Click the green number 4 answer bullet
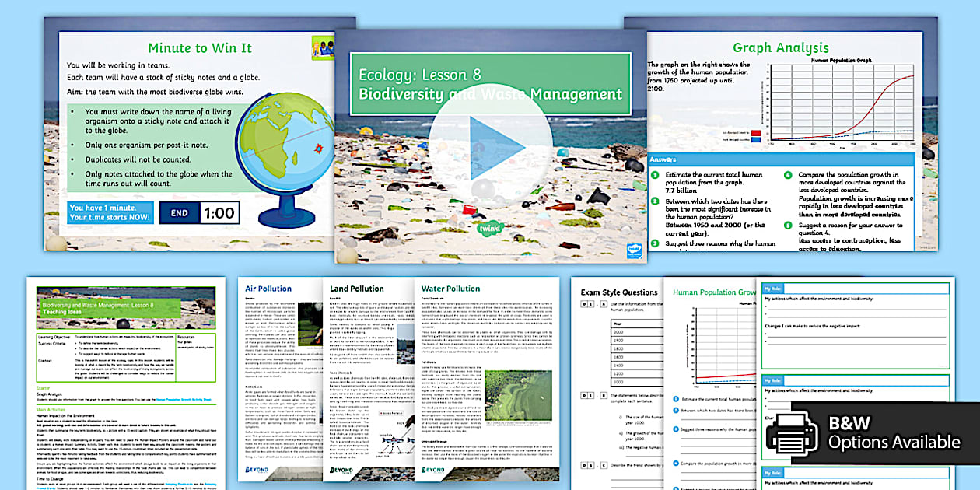Screen dimensions: 980x490 point(788,176)
